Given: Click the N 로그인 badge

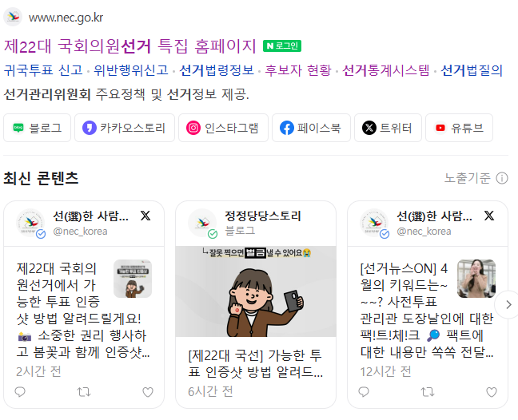Looking at the screenshot, I should pyautogui.click(x=282, y=46).
